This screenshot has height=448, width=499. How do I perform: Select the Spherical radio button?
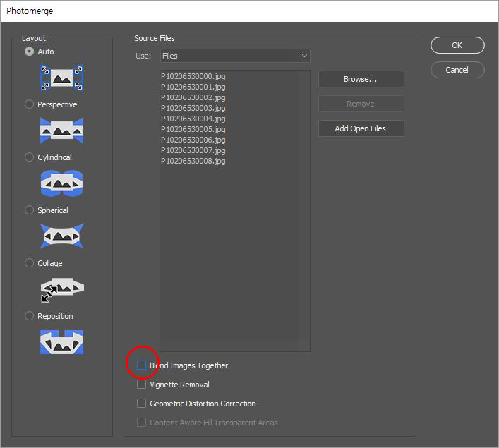29,210
